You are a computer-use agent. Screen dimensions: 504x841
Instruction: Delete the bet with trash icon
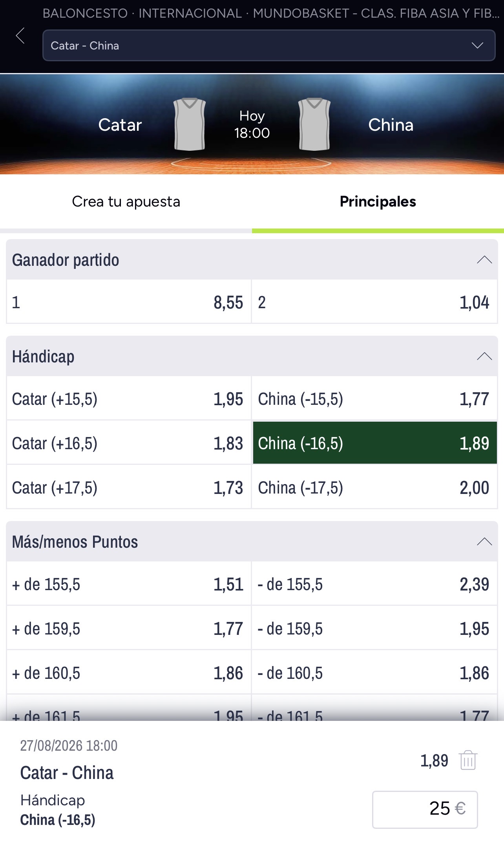(468, 761)
